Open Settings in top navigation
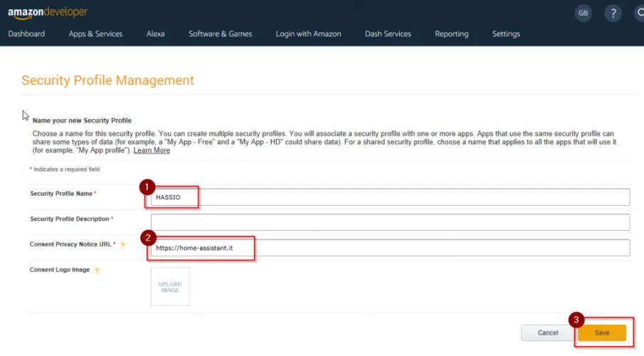The image size is (644, 356). click(x=505, y=33)
